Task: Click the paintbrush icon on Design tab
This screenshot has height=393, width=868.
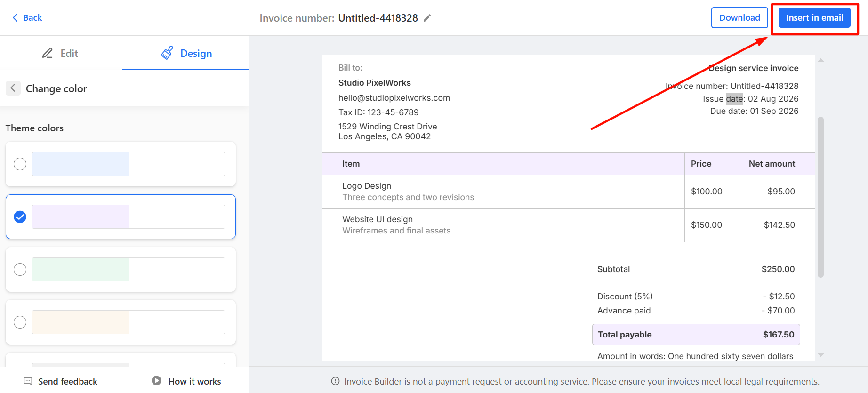Action: coord(167,53)
